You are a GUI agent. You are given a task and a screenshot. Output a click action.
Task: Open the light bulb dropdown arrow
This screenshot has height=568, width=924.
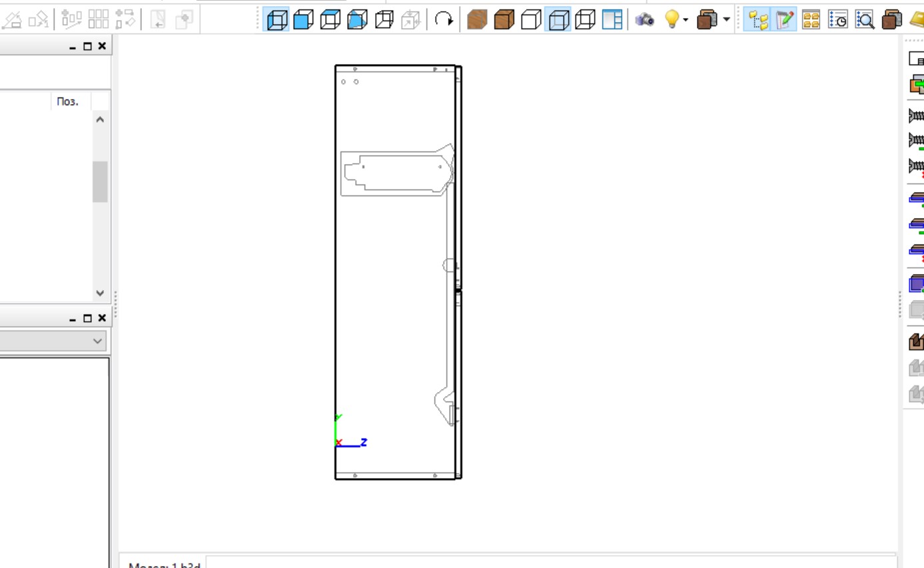pyautogui.click(x=686, y=21)
